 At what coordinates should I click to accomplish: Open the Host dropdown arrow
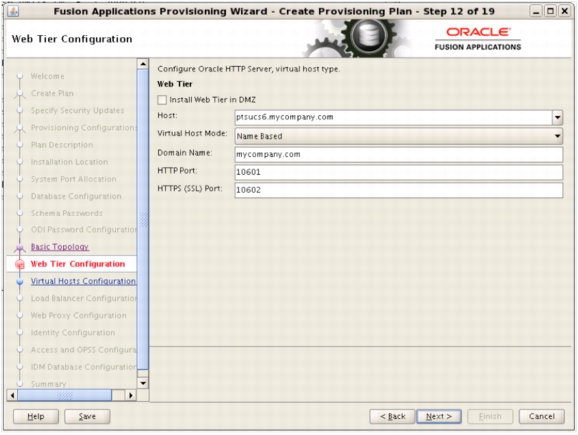pos(557,118)
